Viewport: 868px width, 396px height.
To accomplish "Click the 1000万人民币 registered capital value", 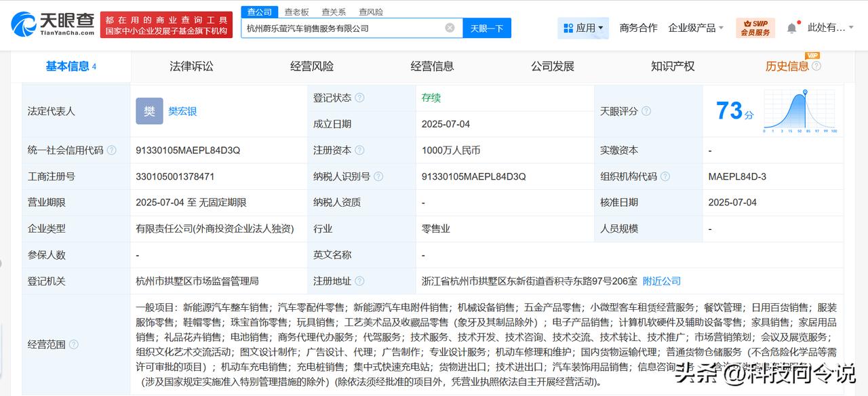I will point(450,150).
